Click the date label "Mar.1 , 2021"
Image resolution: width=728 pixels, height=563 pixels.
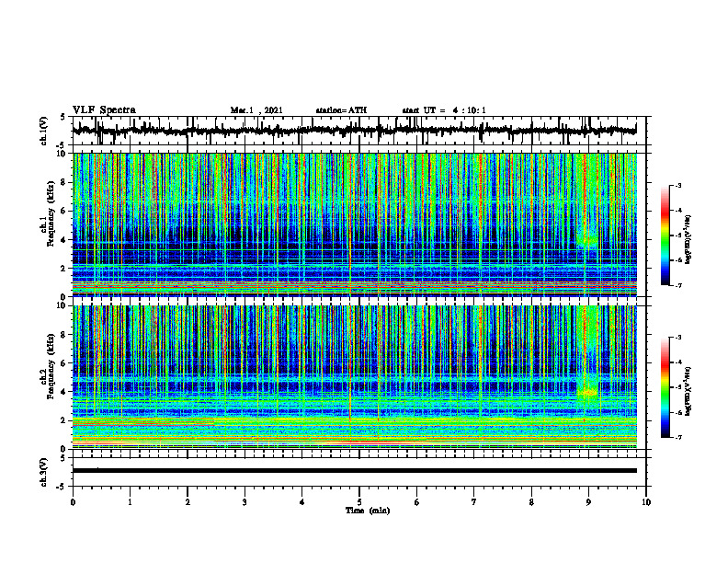[256, 110]
